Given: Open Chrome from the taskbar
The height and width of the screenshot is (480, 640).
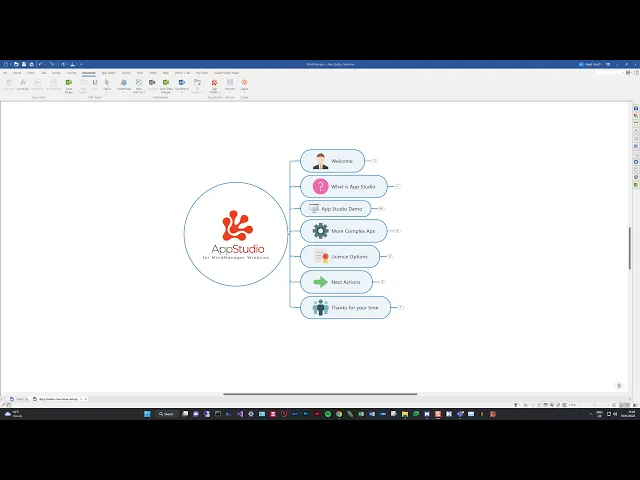Looking at the screenshot, I should (x=339, y=414).
